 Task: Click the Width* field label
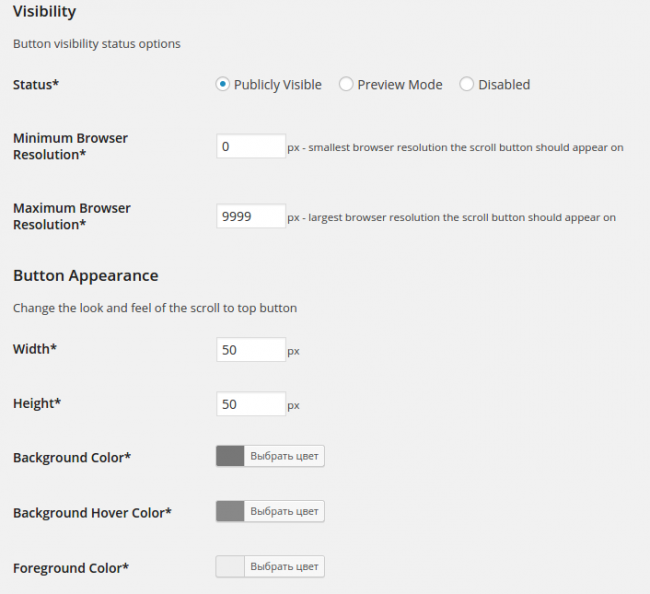[35, 349]
